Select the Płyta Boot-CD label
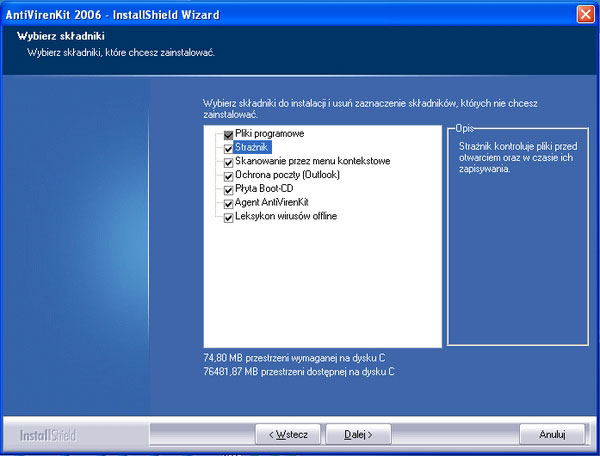 264,189
